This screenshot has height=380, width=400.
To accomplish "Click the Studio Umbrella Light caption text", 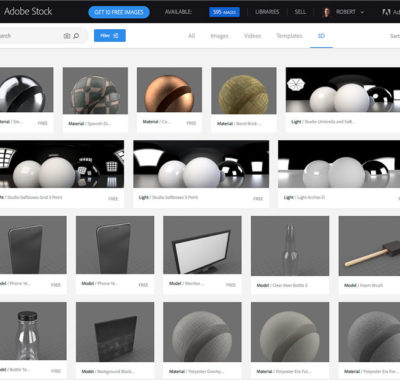I will [x=324, y=122].
